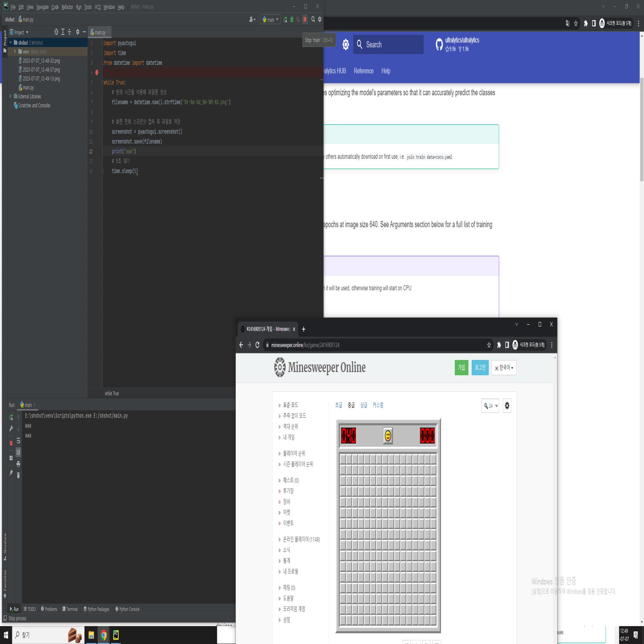Select 상급 expert difficulty link
Image resolution: width=644 pixels, height=644 pixels.
(x=364, y=405)
